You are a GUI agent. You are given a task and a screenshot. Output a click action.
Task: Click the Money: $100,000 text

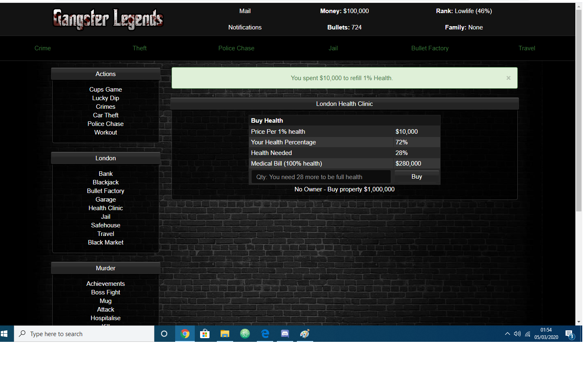345,11
